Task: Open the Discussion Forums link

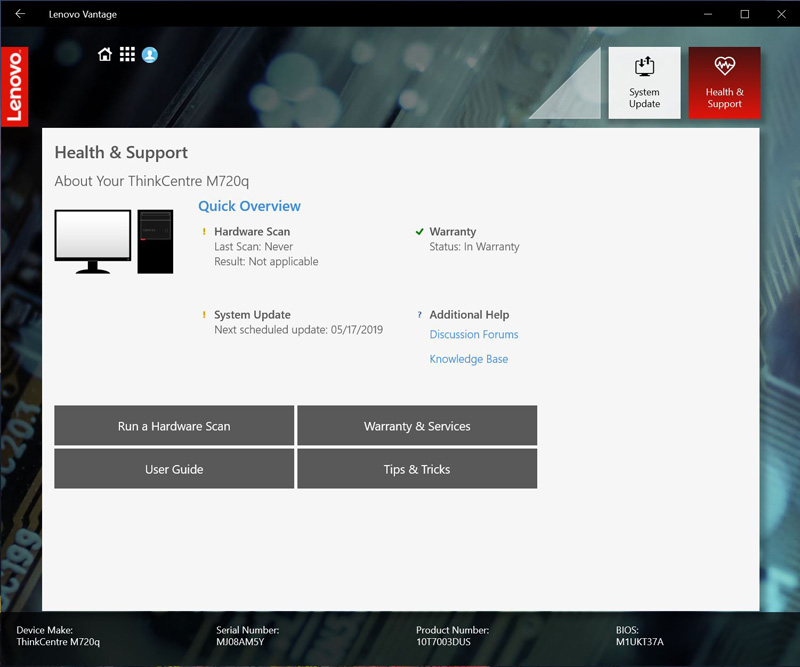Action: pos(474,335)
